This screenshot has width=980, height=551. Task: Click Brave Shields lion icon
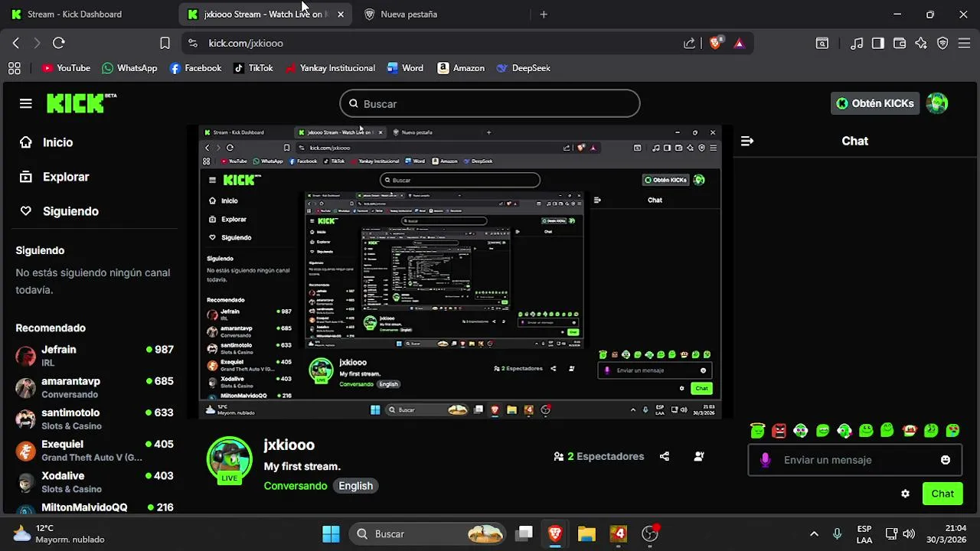click(715, 44)
